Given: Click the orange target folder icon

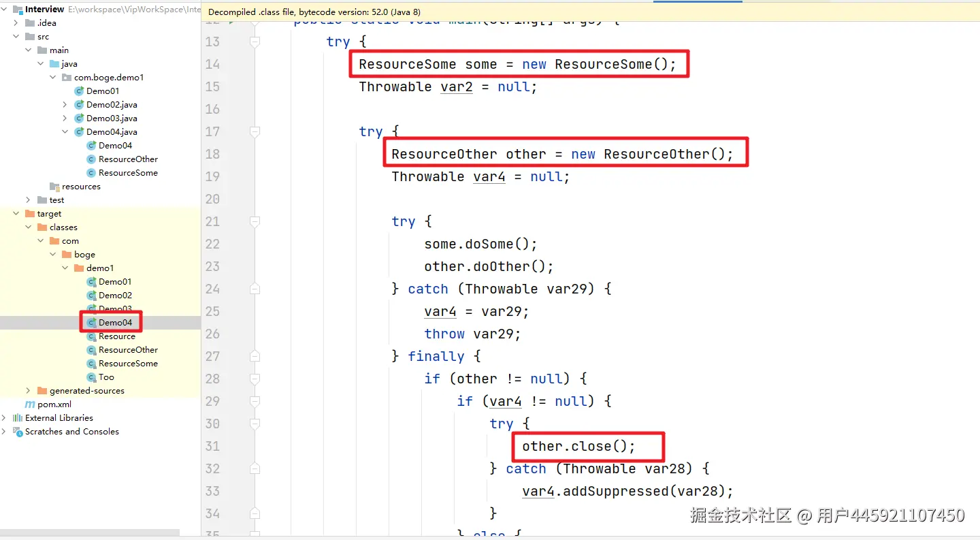Looking at the screenshot, I should (30, 214).
